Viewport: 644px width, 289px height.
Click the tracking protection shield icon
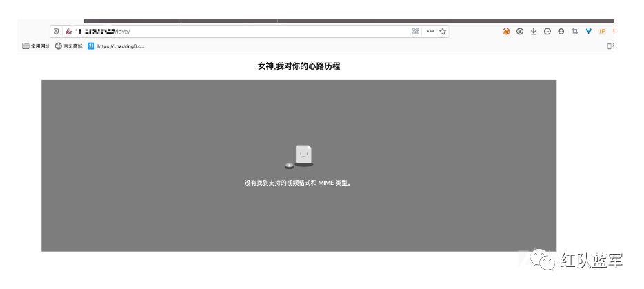(57, 31)
